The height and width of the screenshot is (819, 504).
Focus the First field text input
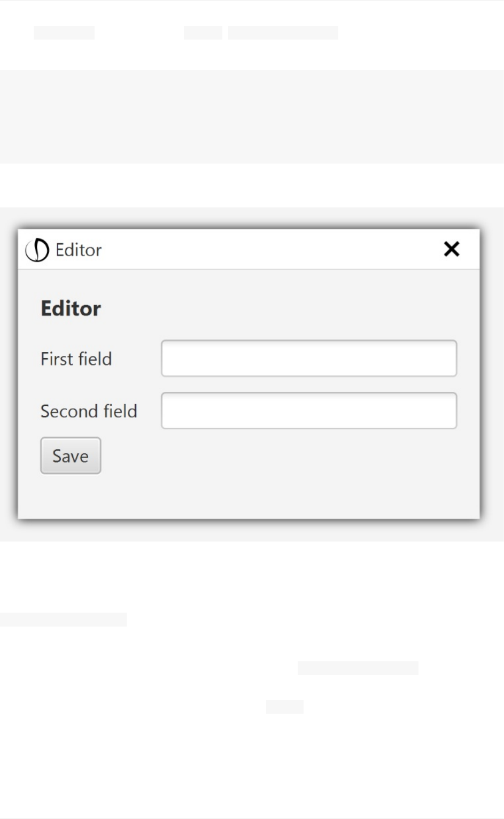(x=309, y=358)
